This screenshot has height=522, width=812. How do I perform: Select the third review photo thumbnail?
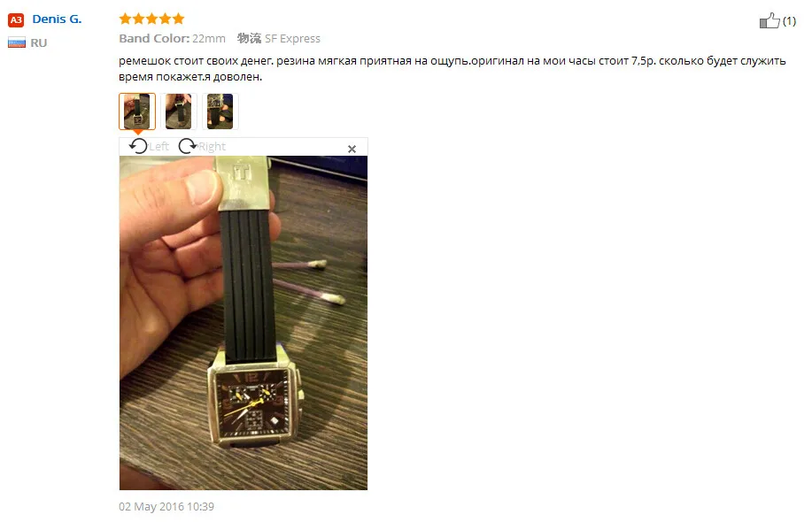220,111
